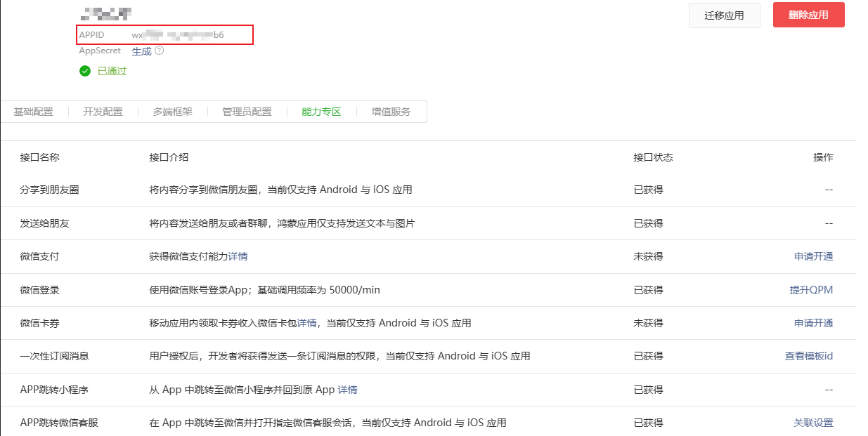Select the 能力专区 tab
The height and width of the screenshot is (436, 868).
tap(321, 112)
